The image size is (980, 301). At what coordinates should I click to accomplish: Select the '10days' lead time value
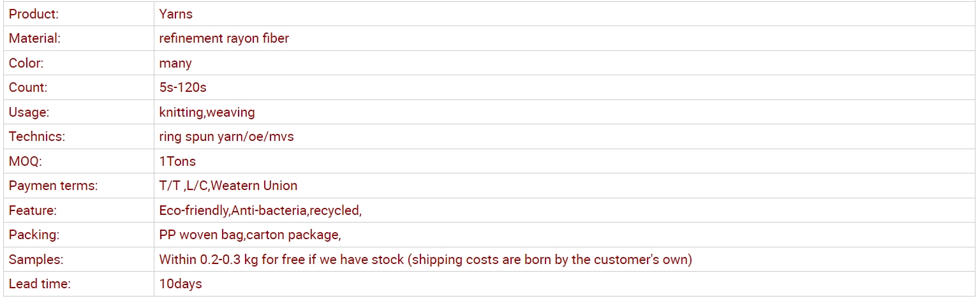tap(181, 284)
